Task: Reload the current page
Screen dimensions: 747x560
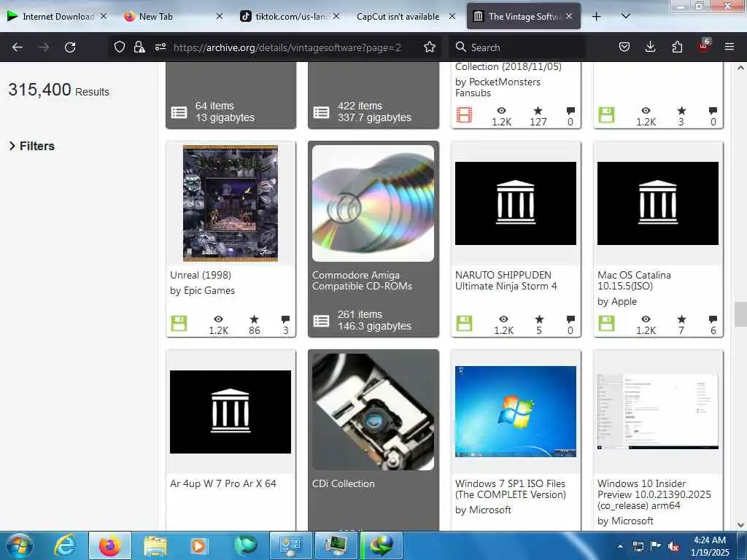Action: click(70, 47)
